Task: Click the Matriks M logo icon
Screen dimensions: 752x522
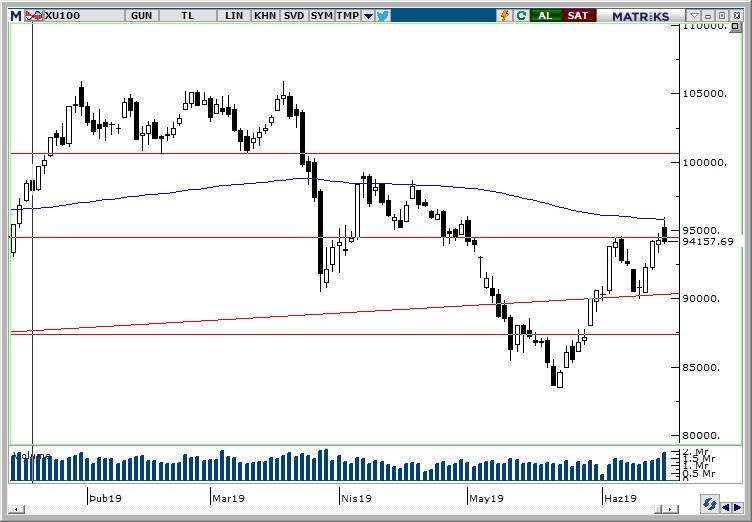Action: point(16,16)
